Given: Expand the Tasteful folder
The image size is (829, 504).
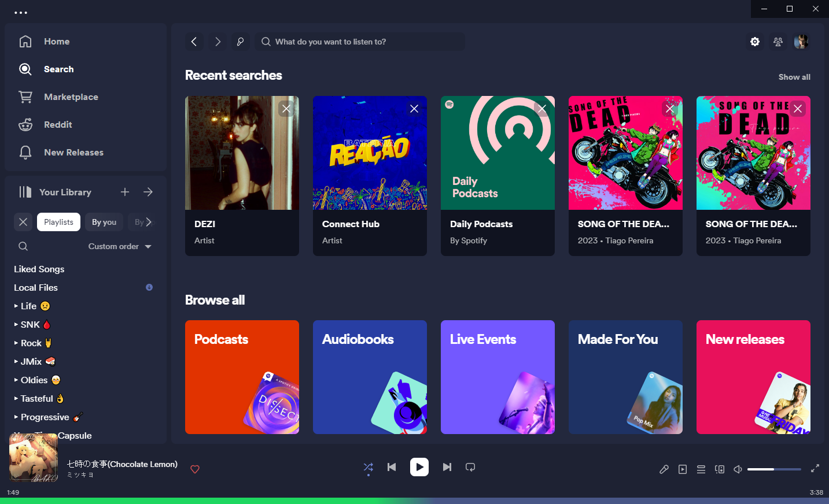Looking at the screenshot, I should click(x=16, y=398).
